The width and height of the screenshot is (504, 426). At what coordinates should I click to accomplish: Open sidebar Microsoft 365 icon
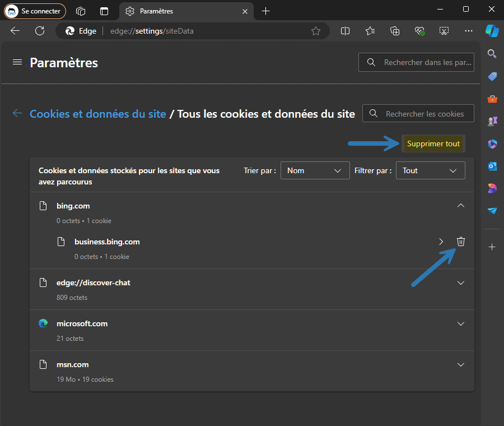[492, 143]
